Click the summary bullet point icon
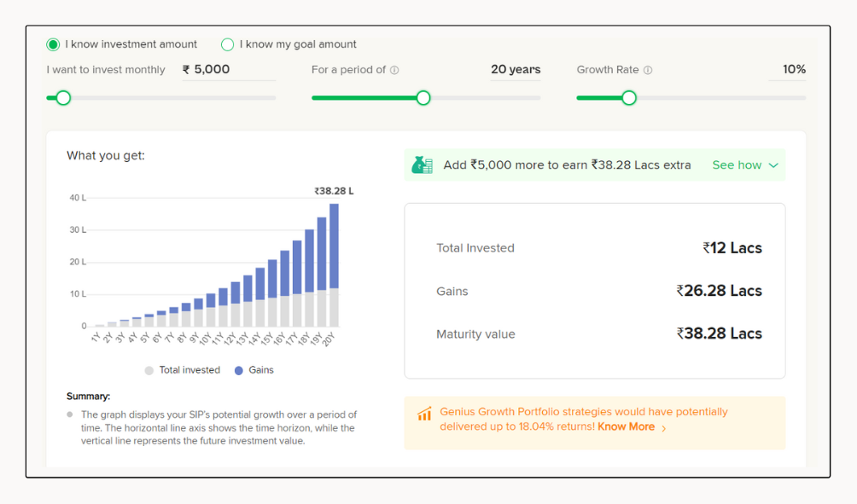857x504 pixels. pyautogui.click(x=70, y=415)
